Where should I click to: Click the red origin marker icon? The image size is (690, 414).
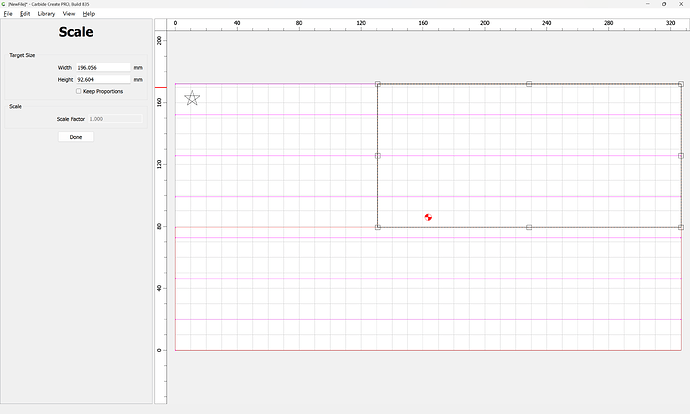click(428, 217)
